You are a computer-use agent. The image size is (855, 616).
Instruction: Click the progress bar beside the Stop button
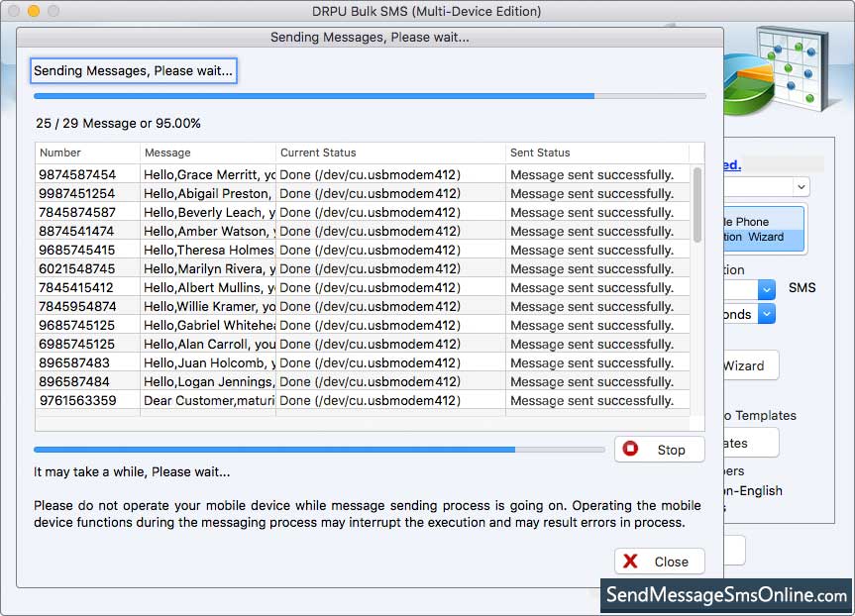(319, 450)
